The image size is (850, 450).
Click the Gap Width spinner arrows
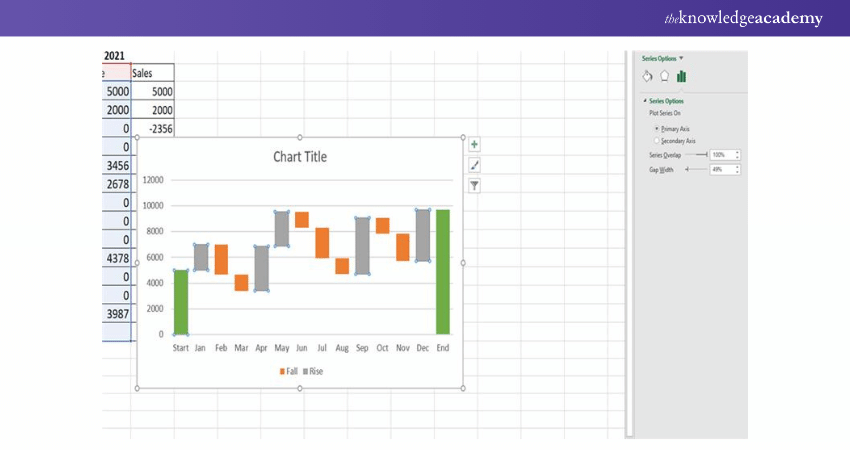pyautogui.click(x=737, y=170)
